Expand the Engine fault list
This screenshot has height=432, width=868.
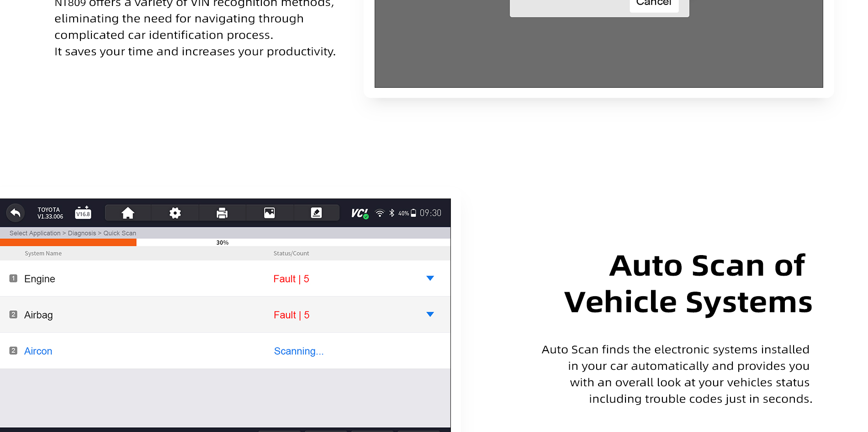point(430,278)
